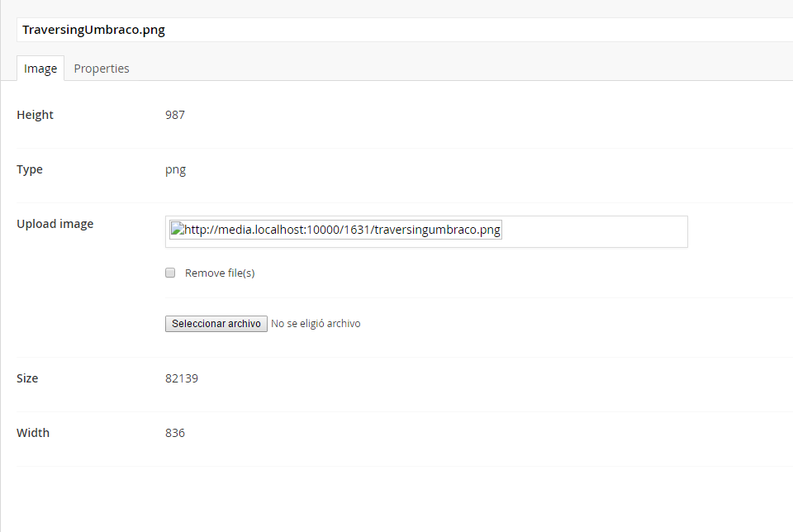Click the Type value png
The image size is (793, 532).
pos(175,169)
